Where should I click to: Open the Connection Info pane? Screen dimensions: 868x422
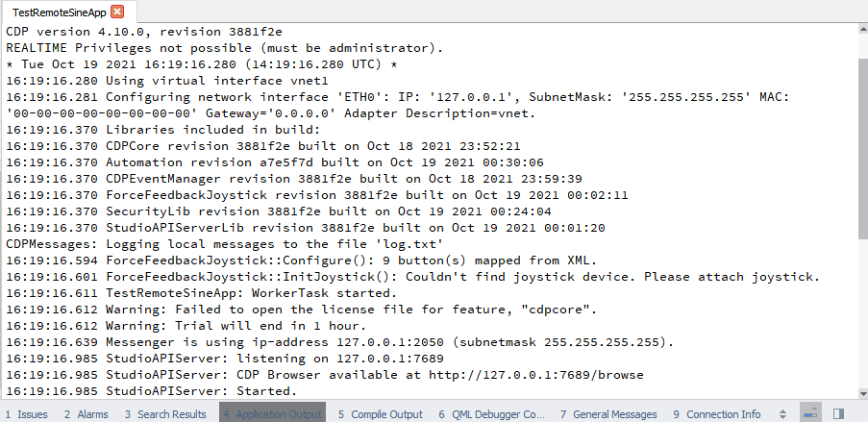coord(717,414)
